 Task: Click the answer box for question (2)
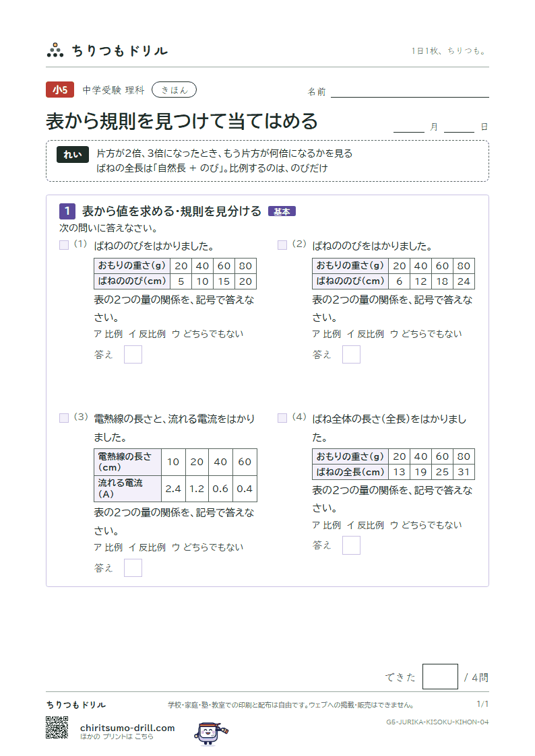(x=351, y=354)
